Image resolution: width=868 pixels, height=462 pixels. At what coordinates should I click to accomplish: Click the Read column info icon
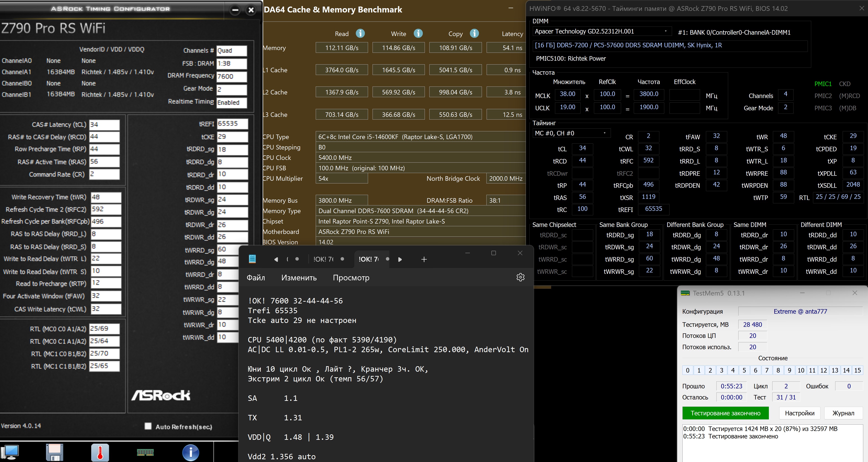click(360, 33)
